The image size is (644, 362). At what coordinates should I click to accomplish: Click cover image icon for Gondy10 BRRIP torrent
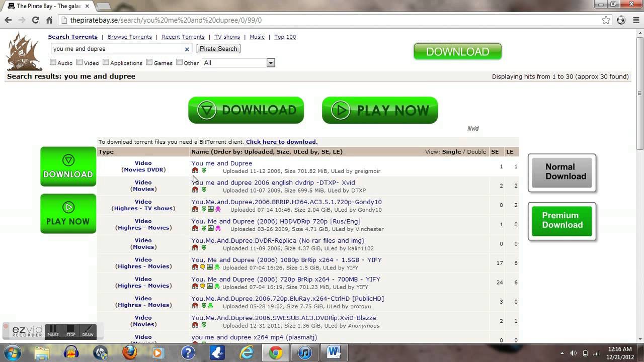(211, 209)
